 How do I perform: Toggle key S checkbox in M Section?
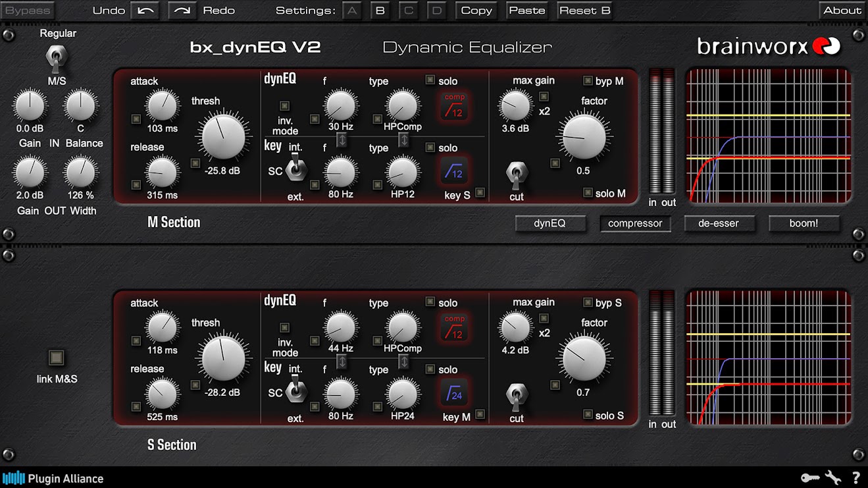click(480, 193)
